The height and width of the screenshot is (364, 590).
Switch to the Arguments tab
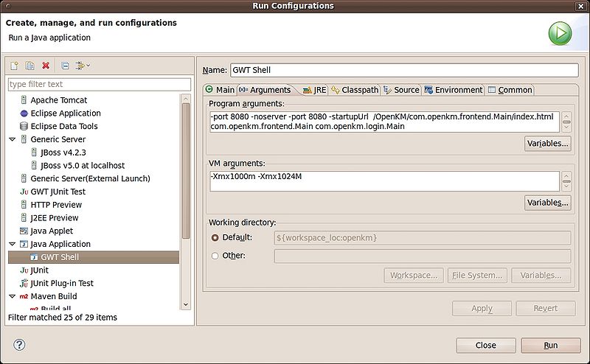click(265, 90)
